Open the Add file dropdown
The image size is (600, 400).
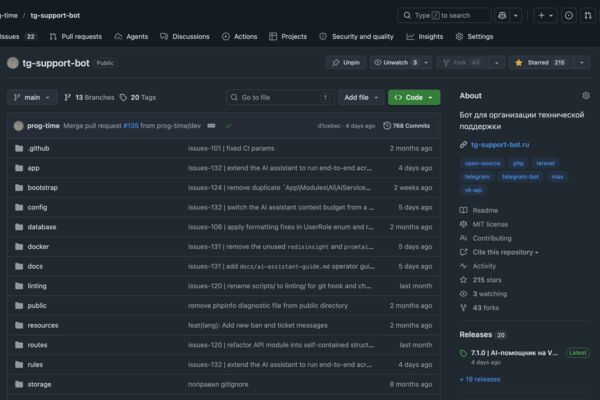(361, 98)
